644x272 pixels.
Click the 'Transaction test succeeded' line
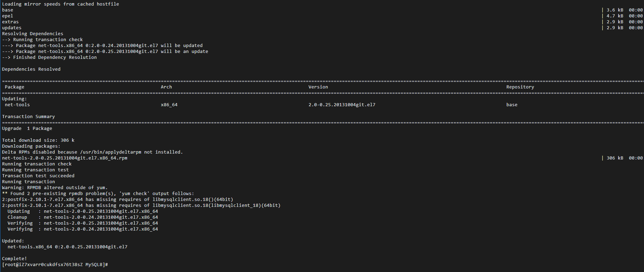coord(38,176)
